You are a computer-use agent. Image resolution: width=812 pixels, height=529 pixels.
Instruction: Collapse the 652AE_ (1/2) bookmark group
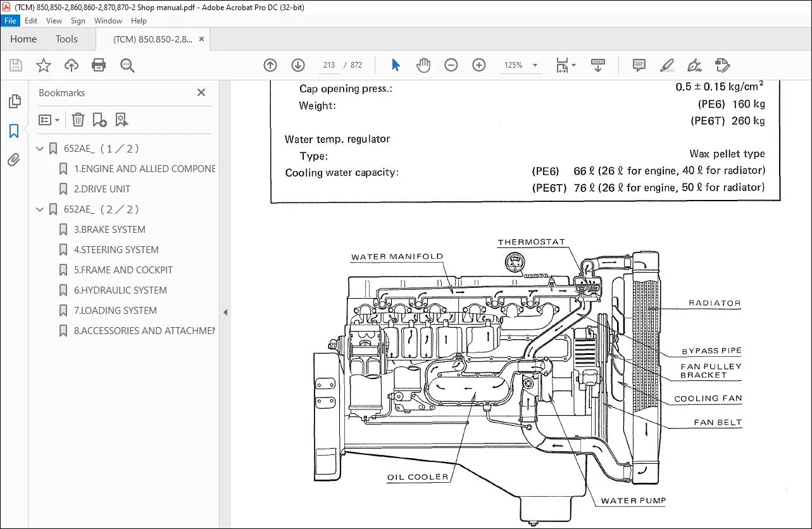click(x=41, y=149)
